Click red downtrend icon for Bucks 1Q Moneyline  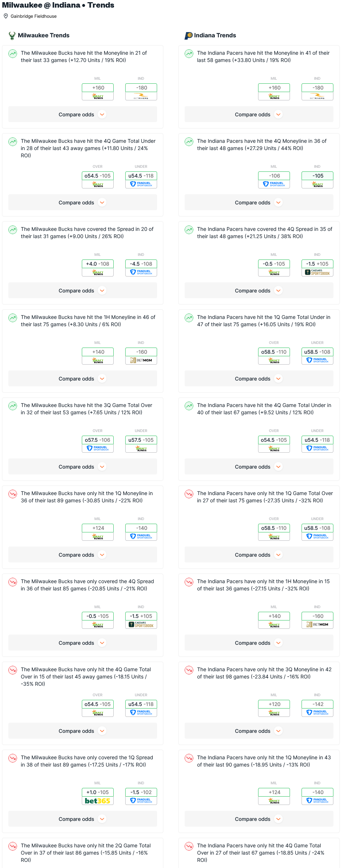(13, 494)
